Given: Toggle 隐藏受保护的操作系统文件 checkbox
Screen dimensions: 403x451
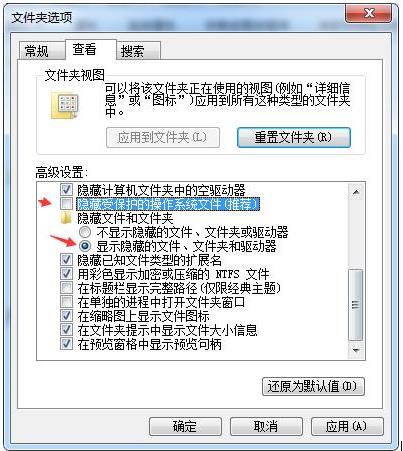Looking at the screenshot, I should tap(66, 204).
